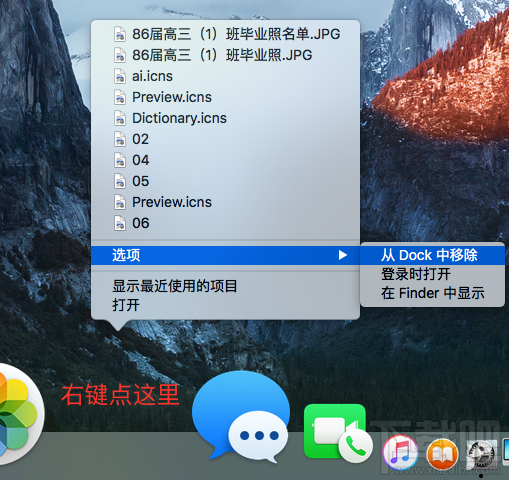
Task: Open recent file 86届高三（1）班毕业照.JPG
Action: [225, 55]
